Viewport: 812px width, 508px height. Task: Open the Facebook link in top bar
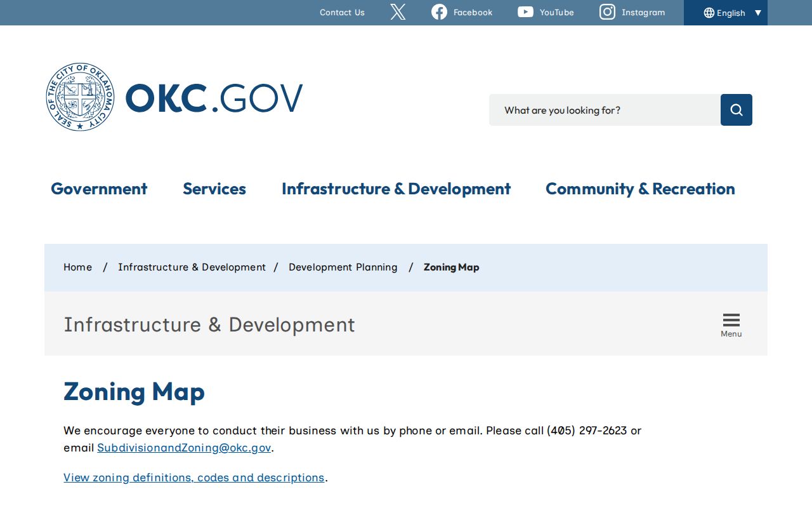pyautogui.click(x=462, y=12)
